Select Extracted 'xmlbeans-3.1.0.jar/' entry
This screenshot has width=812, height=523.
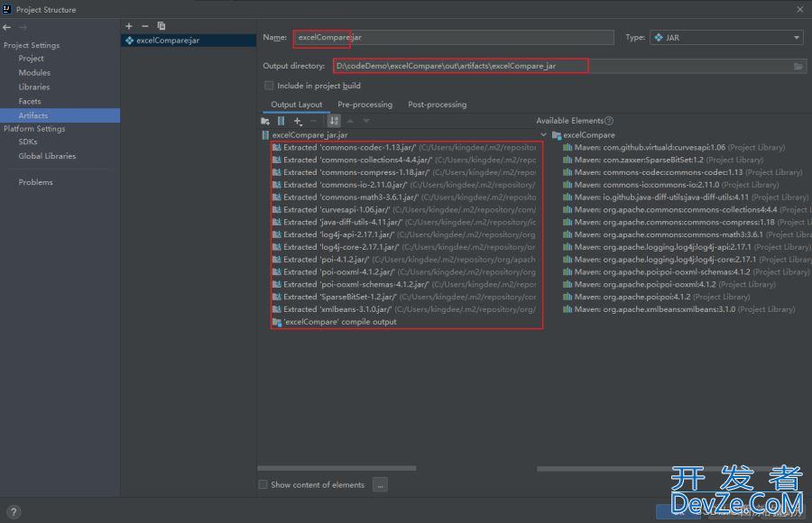(x=404, y=309)
